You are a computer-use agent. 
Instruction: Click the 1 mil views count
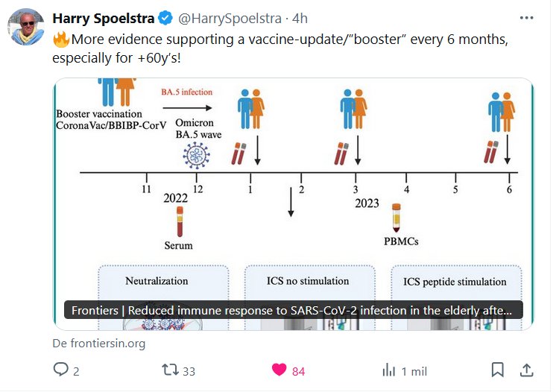click(414, 370)
